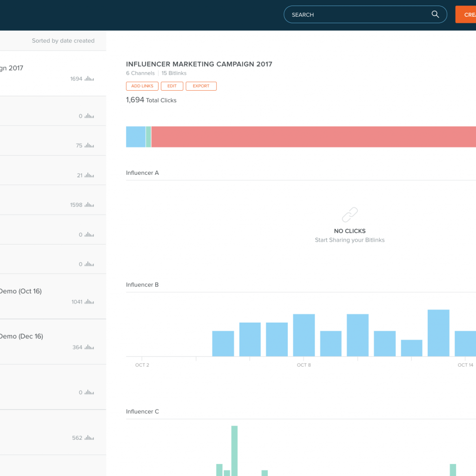Click the OCT 8 axis label
Screen dimensions: 476x476
[304, 365]
